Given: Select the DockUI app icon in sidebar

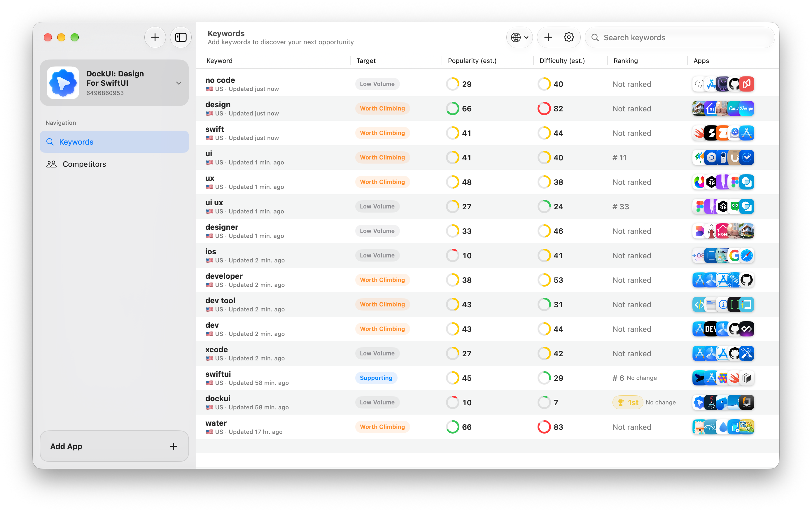Looking at the screenshot, I should point(63,83).
